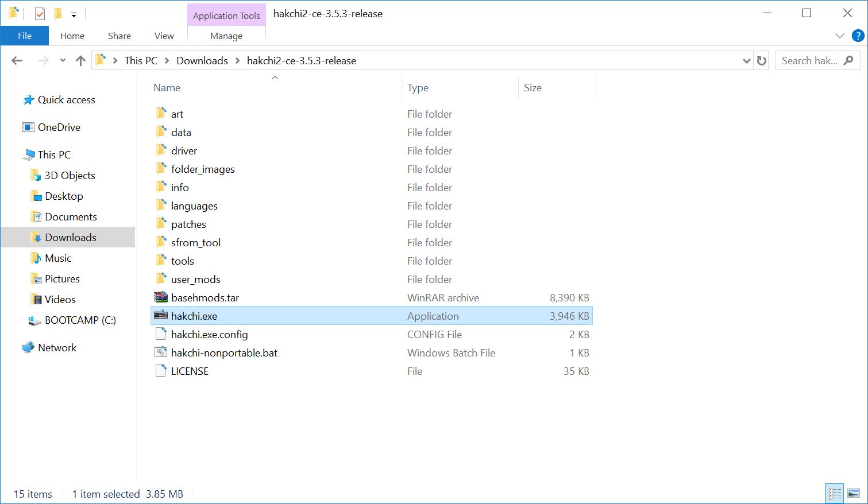The image size is (868, 504).
Task: Select the folder_images folder icon
Action: (161, 169)
